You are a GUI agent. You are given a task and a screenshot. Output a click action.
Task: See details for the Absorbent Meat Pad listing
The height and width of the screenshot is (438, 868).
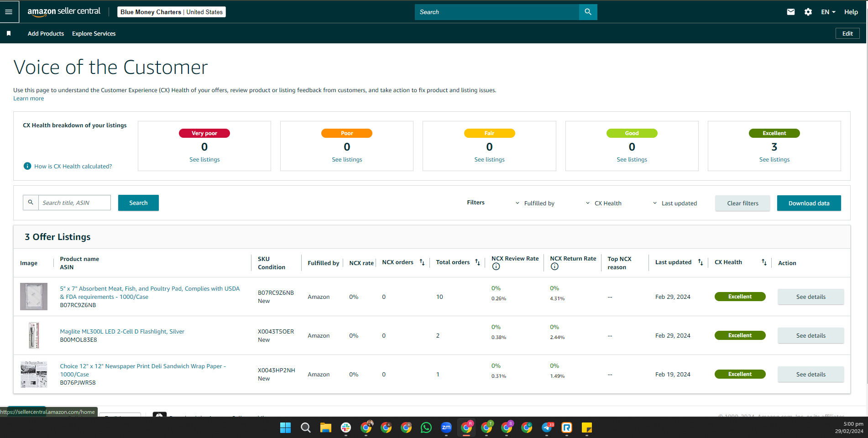[x=810, y=297]
